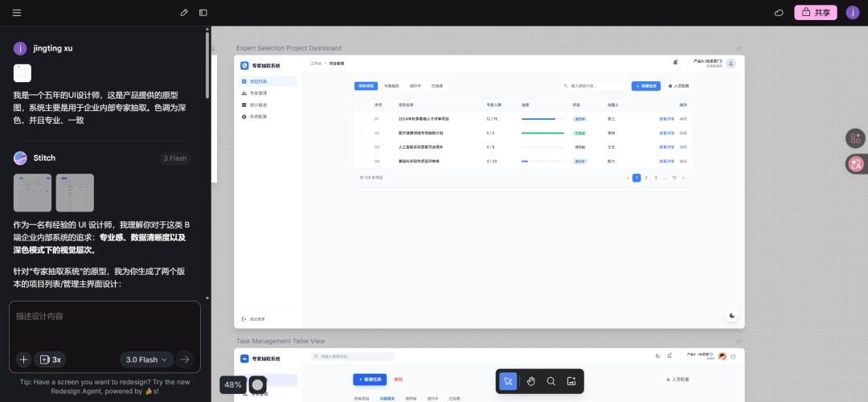Click 查看详情 link in row 04
Screen dimensions: 868x402
point(666,161)
